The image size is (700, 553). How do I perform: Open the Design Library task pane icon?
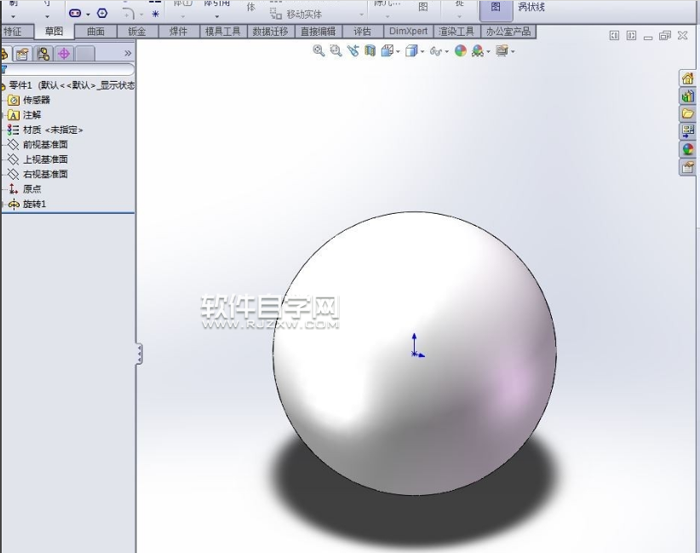[x=688, y=96]
